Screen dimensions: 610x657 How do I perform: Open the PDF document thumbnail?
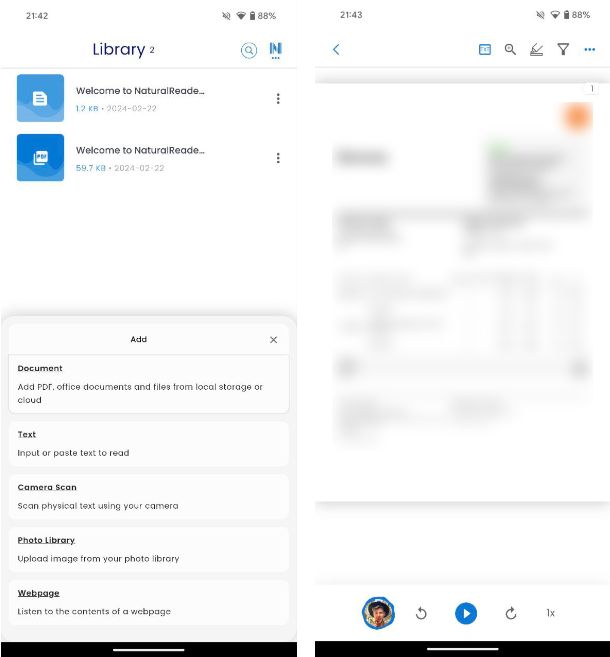pyautogui.click(x=40, y=158)
